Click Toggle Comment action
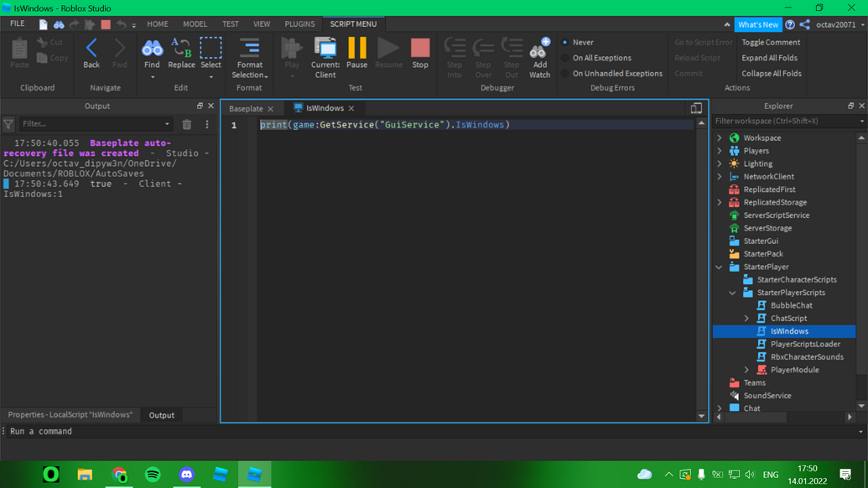This screenshot has height=488, width=868. (x=771, y=42)
